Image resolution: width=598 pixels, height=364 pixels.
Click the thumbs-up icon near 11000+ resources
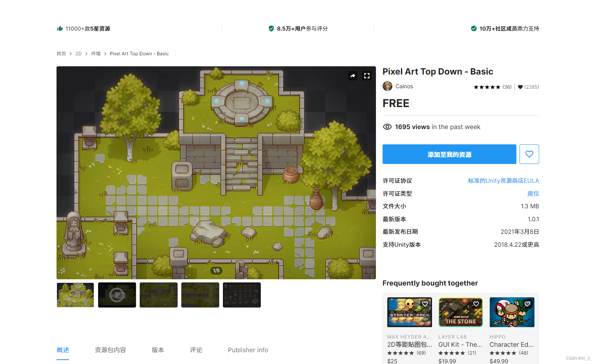click(60, 29)
